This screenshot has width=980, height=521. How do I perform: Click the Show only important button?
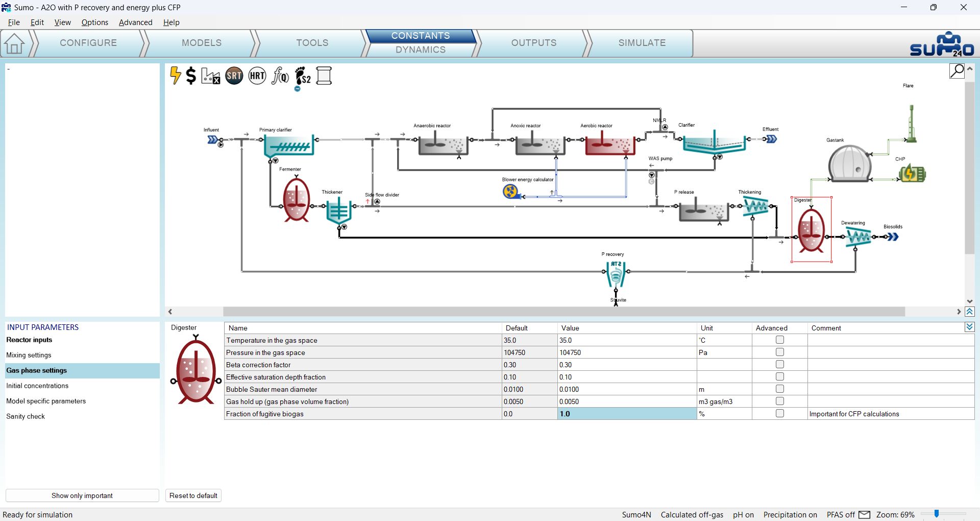click(82, 495)
